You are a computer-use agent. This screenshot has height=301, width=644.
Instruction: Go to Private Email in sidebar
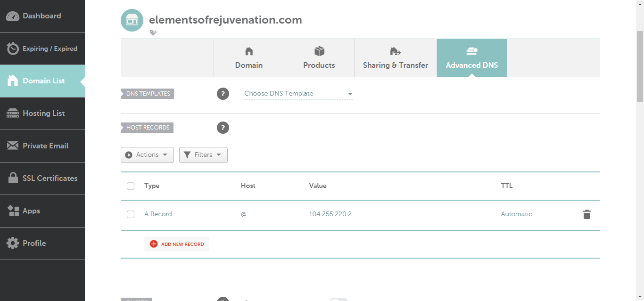point(42,146)
